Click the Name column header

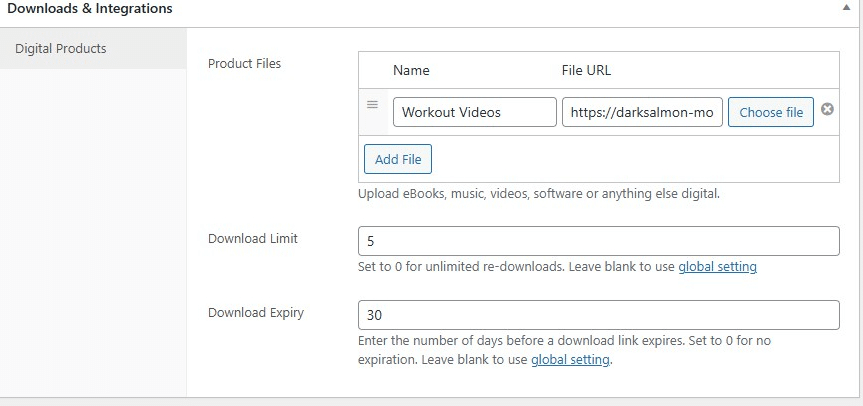(x=410, y=70)
